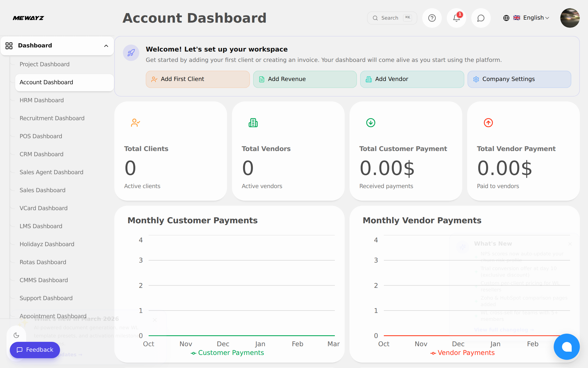Toggle Vendor Payments legend series
This screenshot has width=588, height=368.
(x=462, y=353)
